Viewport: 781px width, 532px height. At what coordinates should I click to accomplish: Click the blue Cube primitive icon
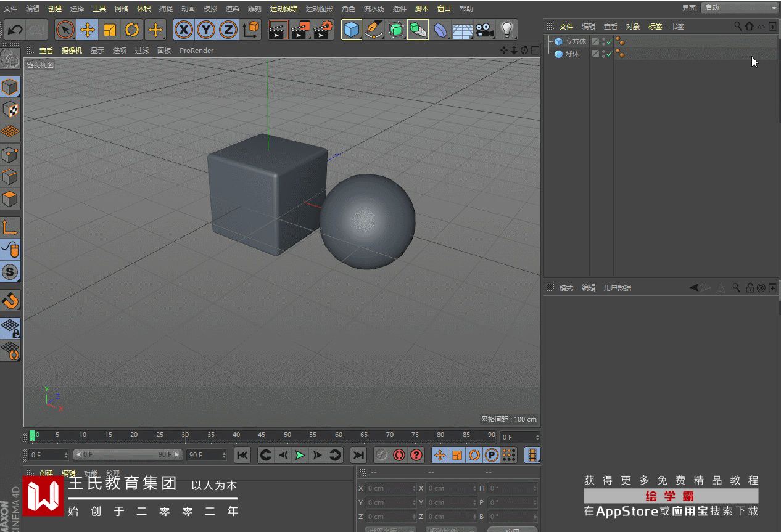[x=352, y=30]
